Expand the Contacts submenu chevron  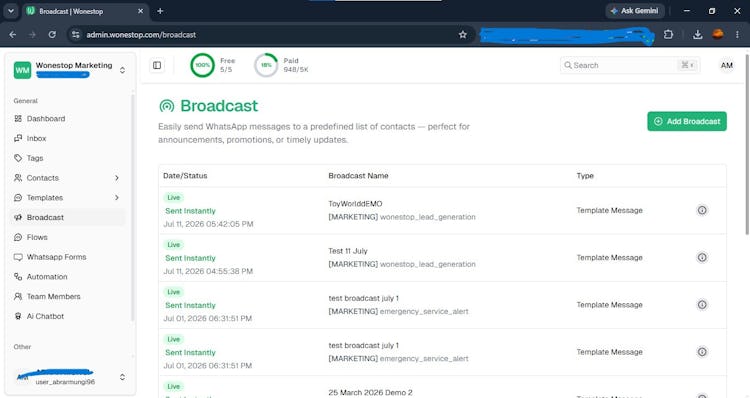(x=117, y=178)
